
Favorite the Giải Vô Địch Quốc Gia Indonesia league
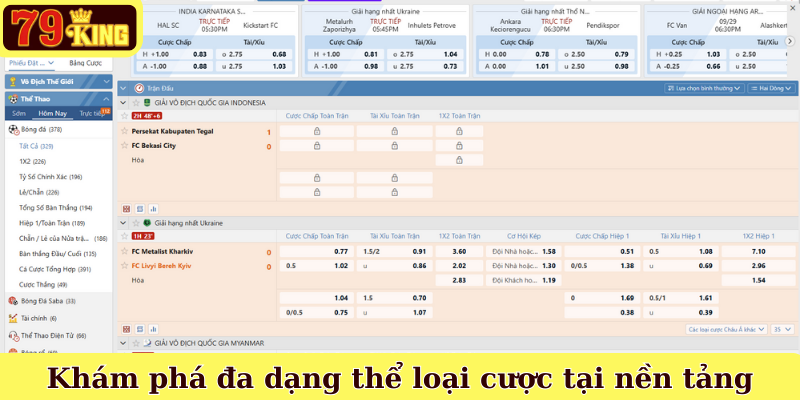[136, 103]
